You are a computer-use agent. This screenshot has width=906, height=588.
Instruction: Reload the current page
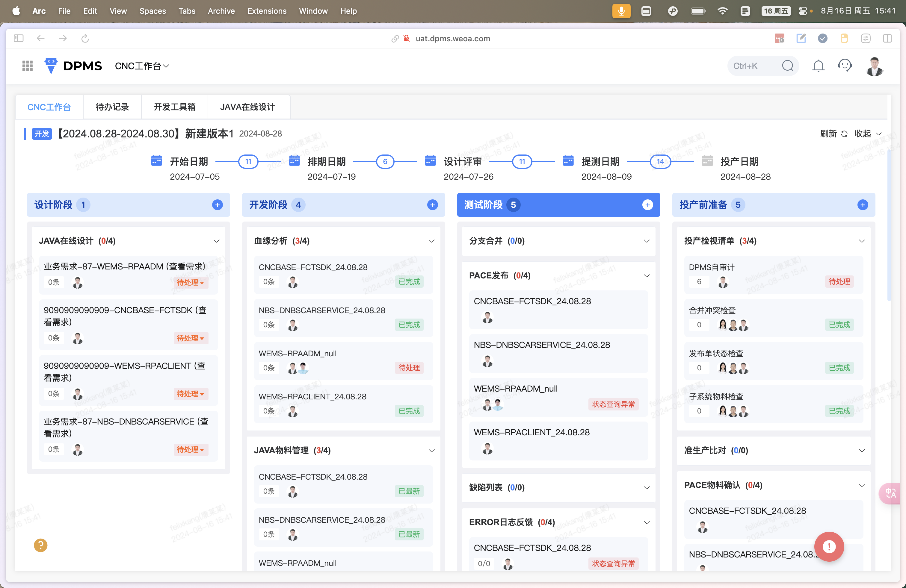85,38
